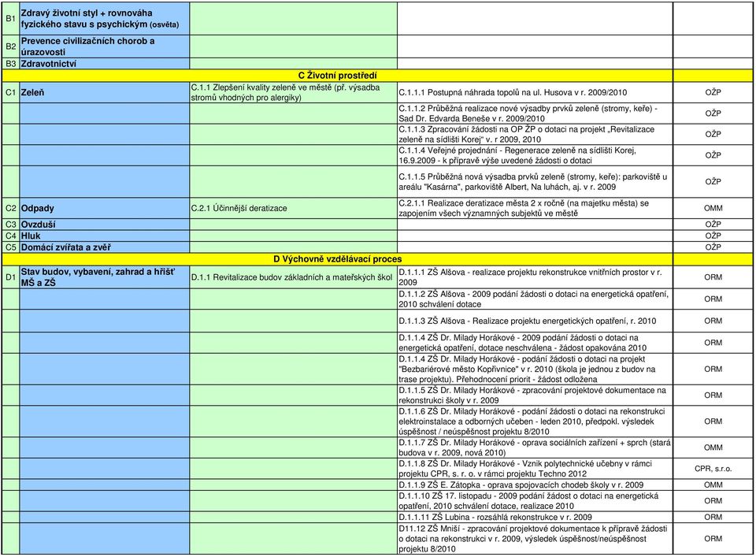Click 'D.1.1.1 ZŠ Alšova - realizace projektu' cell
Screen dimensions: 756x557
point(535,277)
